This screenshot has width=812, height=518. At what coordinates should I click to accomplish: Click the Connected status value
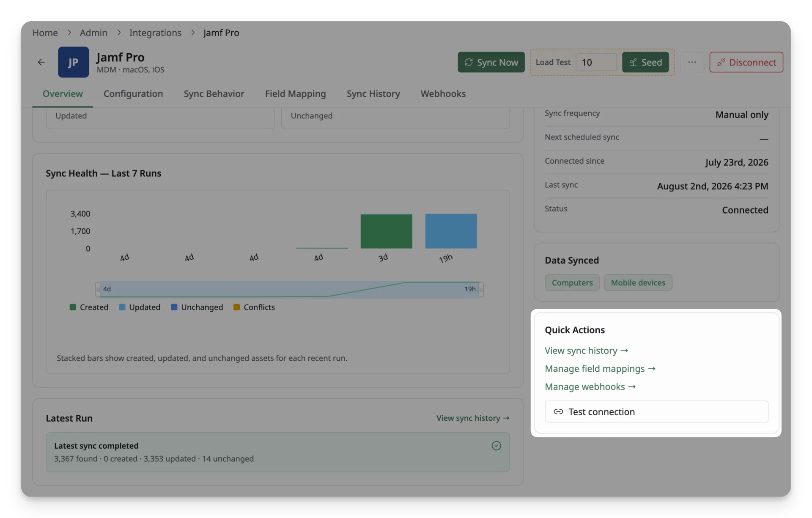click(x=745, y=210)
